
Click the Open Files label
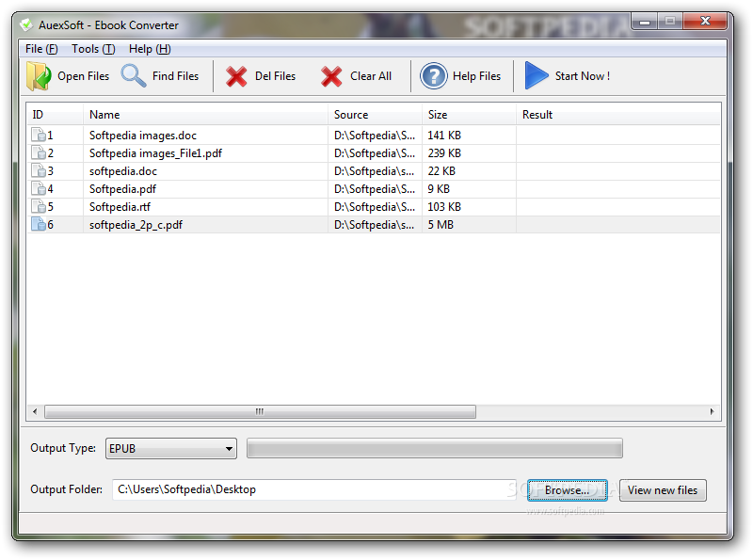(x=84, y=76)
